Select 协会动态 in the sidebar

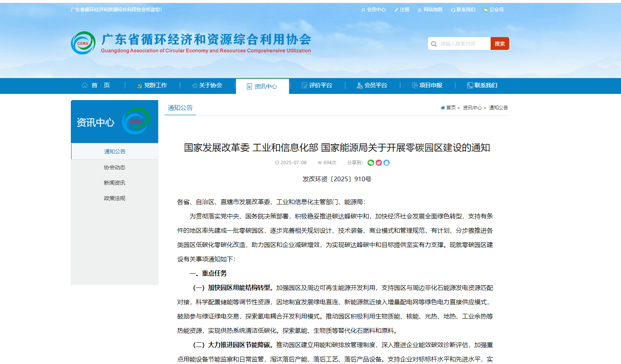(115, 167)
